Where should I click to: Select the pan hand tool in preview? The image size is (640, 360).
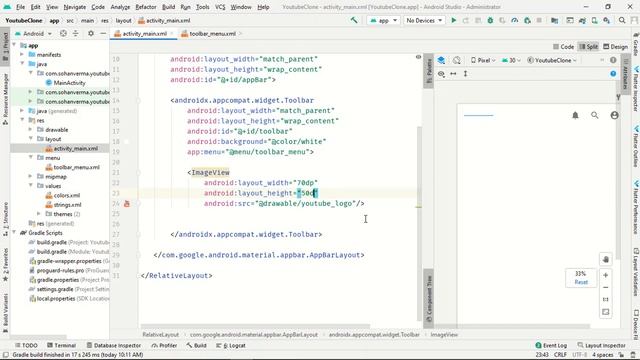[606, 259]
